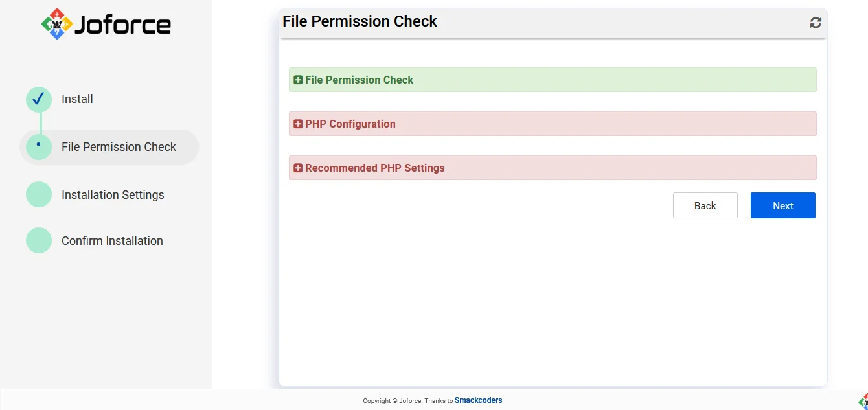
Task: Click the plus icon beside Recommended PHP Settings
Action: pos(298,168)
